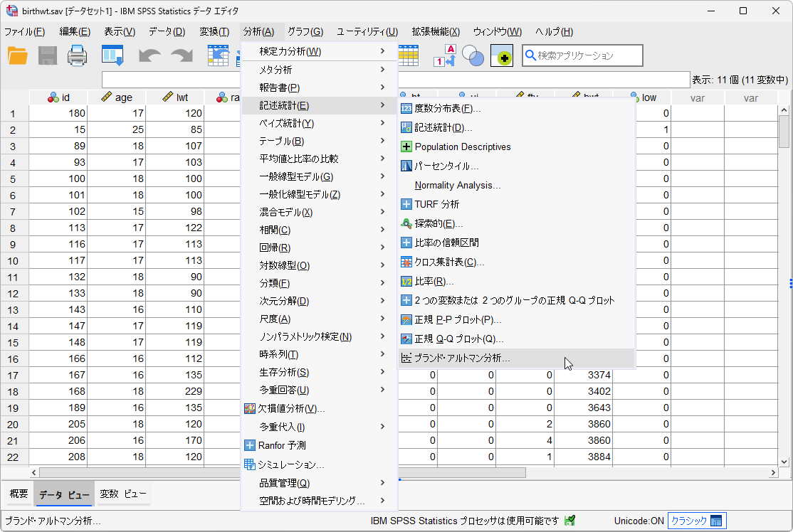
Task: Open a data file with the folder icon
Action: click(19, 55)
